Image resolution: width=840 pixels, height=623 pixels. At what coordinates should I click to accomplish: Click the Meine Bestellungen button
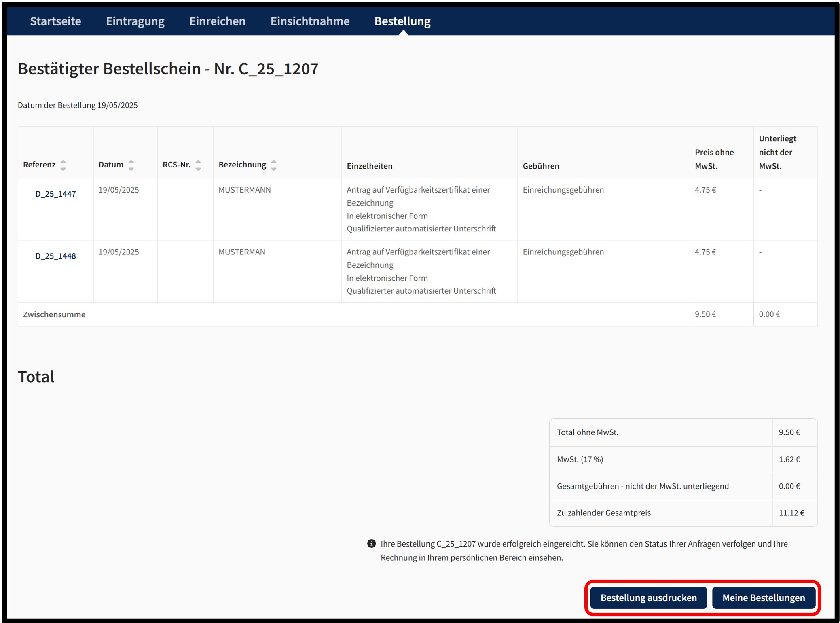[x=764, y=598]
